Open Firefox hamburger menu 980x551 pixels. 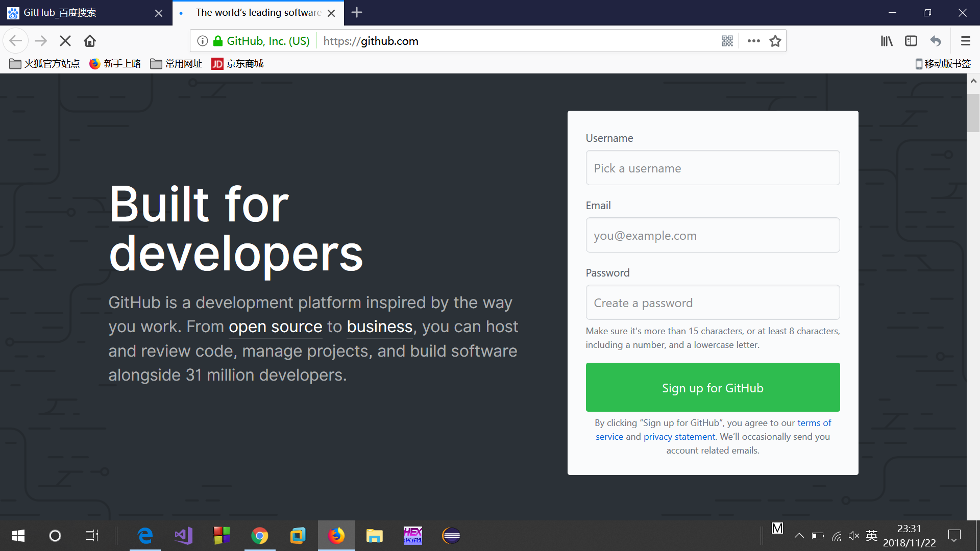pos(965,41)
